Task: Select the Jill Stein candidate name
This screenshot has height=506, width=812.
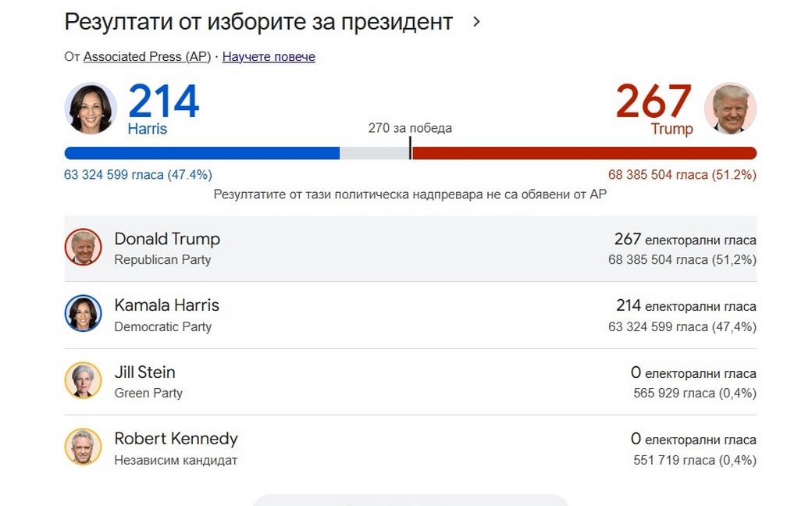Action: pyautogui.click(x=144, y=372)
